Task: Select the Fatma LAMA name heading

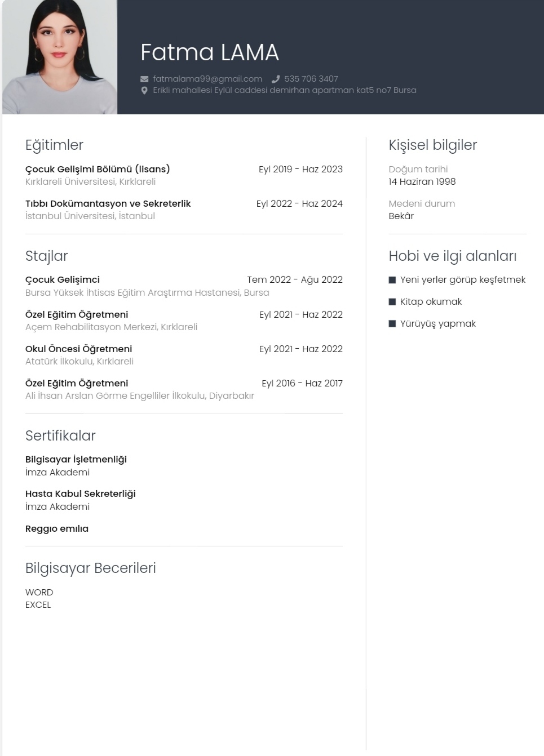Action: pyautogui.click(x=210, y=52)
